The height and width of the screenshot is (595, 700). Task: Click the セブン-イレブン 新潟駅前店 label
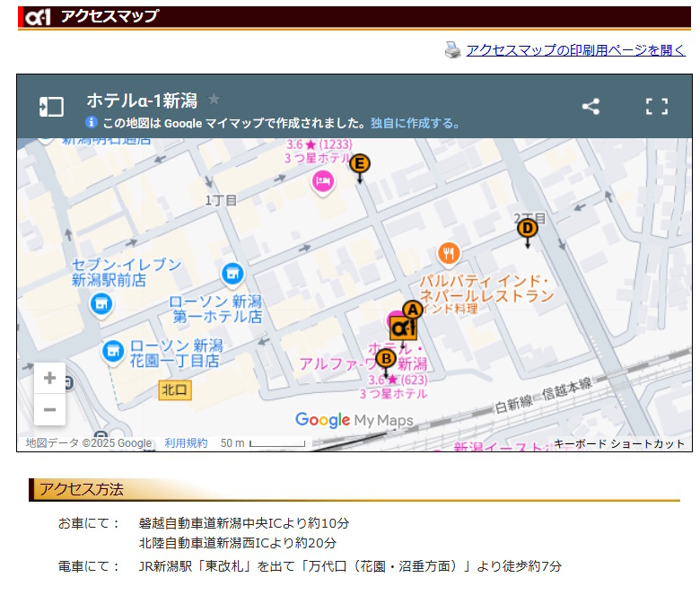pyautogui.click(x=127, y=272)
